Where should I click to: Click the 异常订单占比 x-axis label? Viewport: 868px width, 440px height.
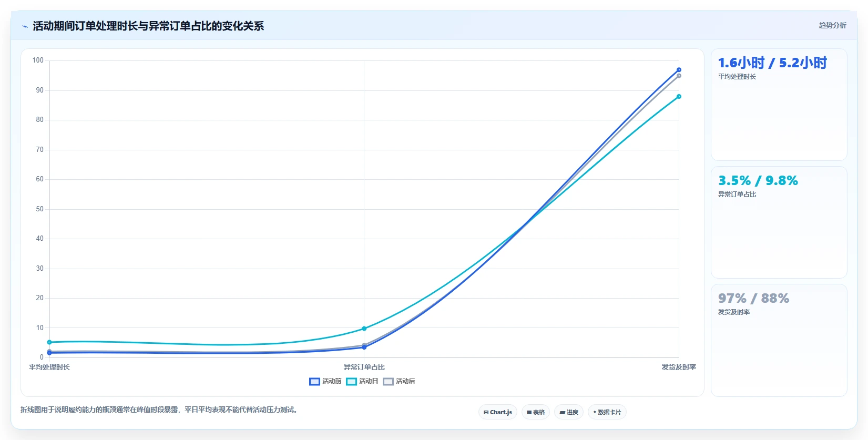364,367
